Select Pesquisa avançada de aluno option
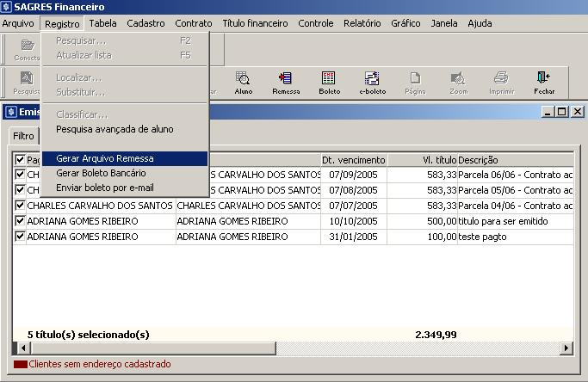The height and width of the screenshot is (382, 588). coord(115,129)
